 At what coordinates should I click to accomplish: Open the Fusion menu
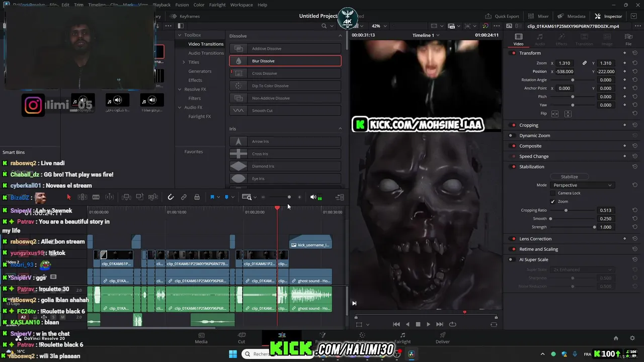click(x=182, y=5)
